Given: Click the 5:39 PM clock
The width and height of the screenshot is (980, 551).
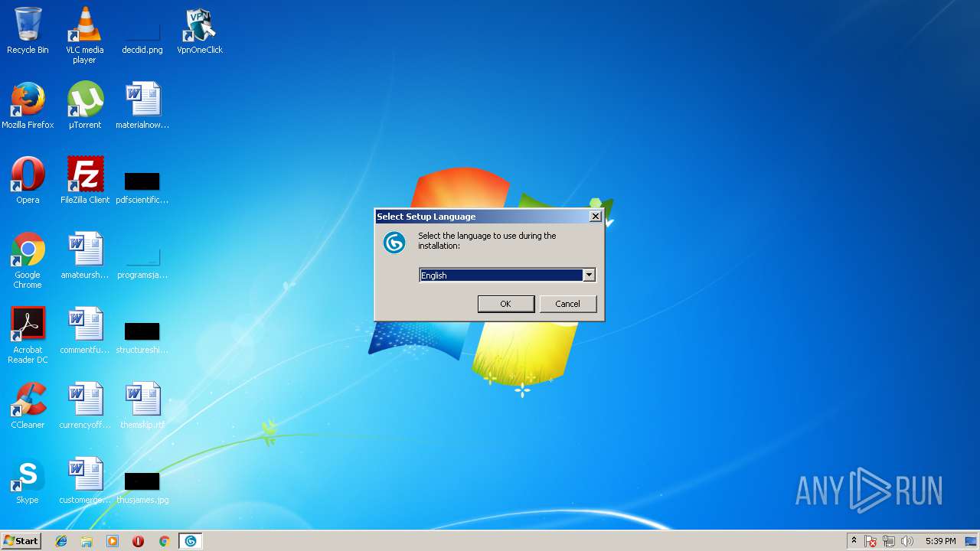Looking at the screenshot, I should 940,541.
